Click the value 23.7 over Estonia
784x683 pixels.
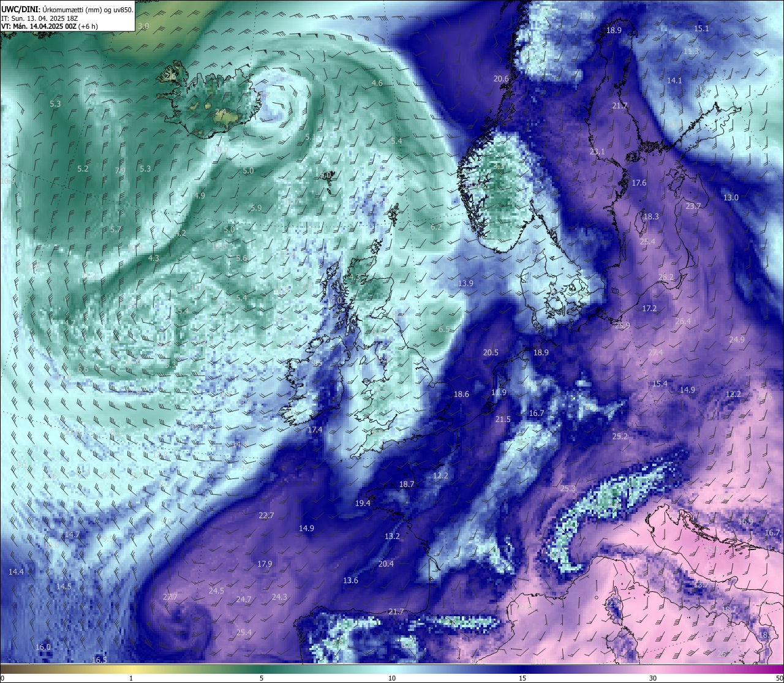(x=693, y=206)
